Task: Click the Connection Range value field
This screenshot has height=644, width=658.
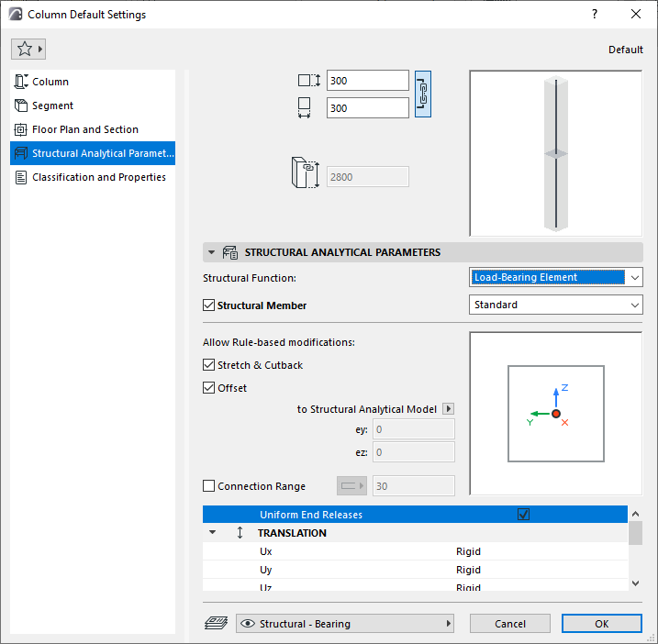Action: pos(413,486)
